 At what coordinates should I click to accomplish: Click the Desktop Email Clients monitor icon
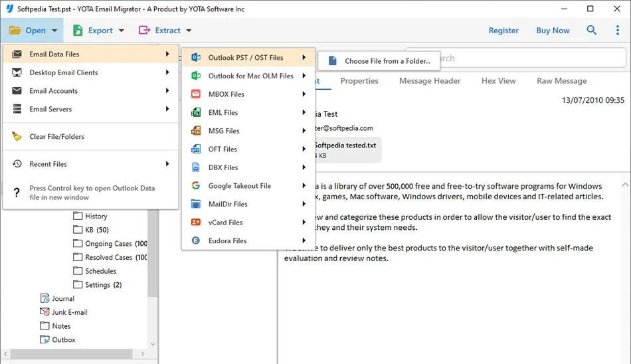tap(17, 72)
